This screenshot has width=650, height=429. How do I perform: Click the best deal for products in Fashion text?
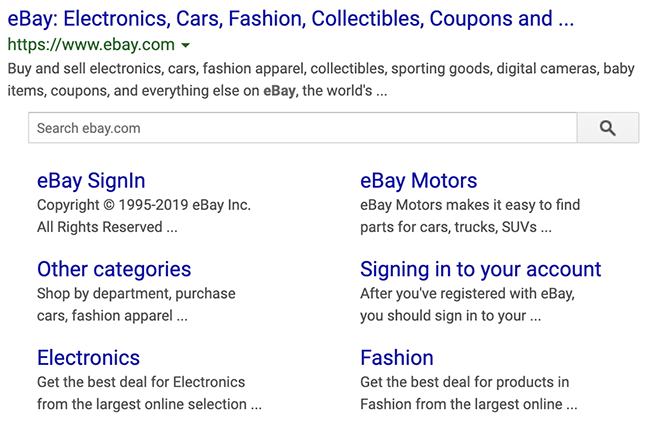coord(468,393)
